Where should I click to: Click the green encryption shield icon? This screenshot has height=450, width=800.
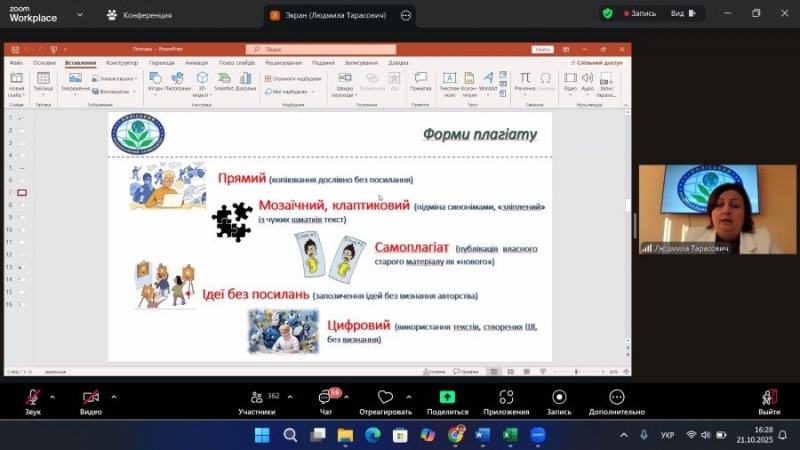(607, 14)
